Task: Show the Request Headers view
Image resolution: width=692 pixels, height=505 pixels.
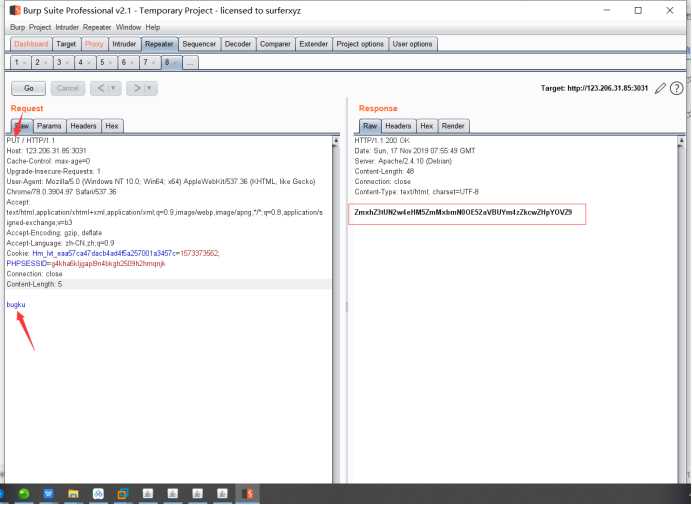Action: (83, 126)
